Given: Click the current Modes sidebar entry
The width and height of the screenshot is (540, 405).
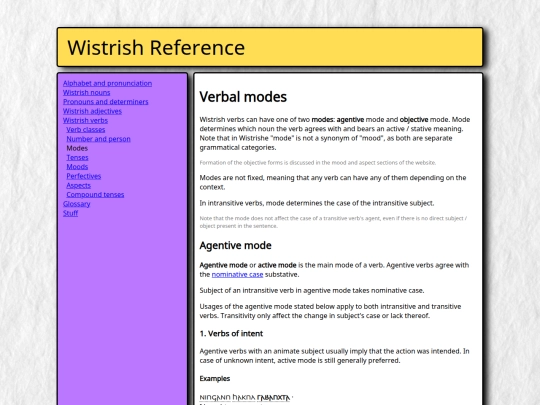Looking at the screenshot, I should [77, 148].
